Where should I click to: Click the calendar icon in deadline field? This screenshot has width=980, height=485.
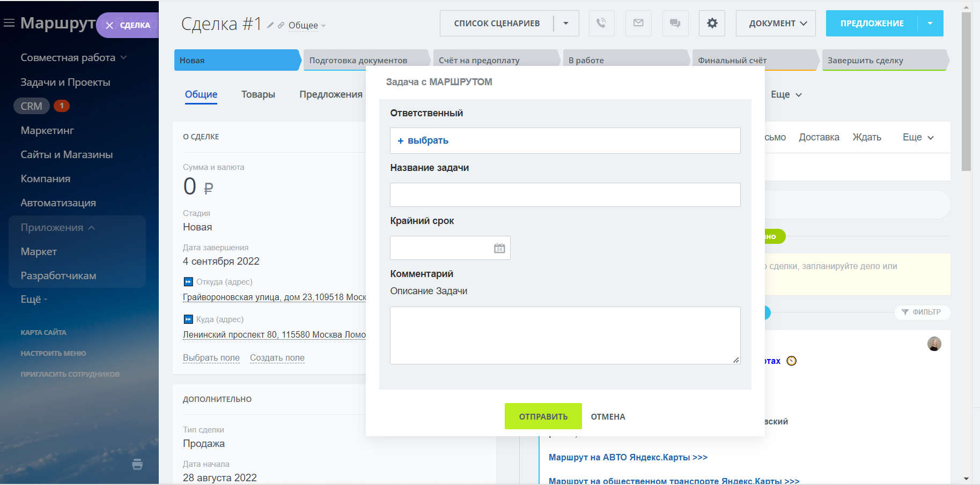499,248
